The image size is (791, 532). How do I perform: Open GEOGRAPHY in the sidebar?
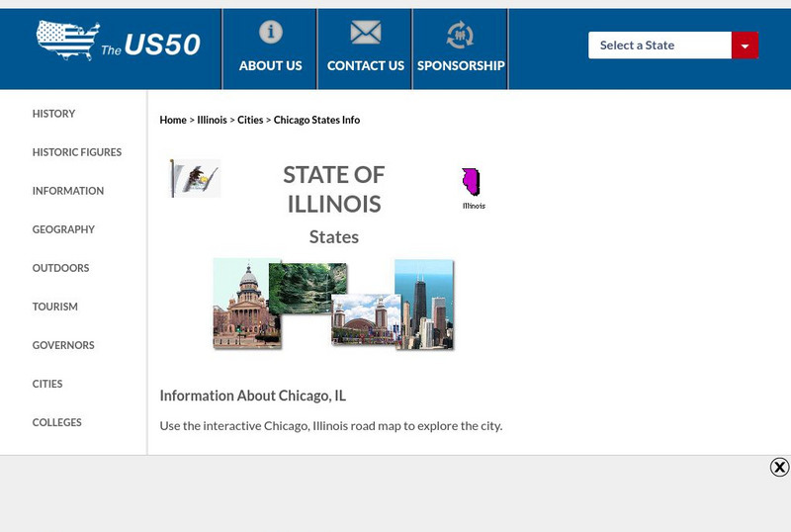click(63, 229)
